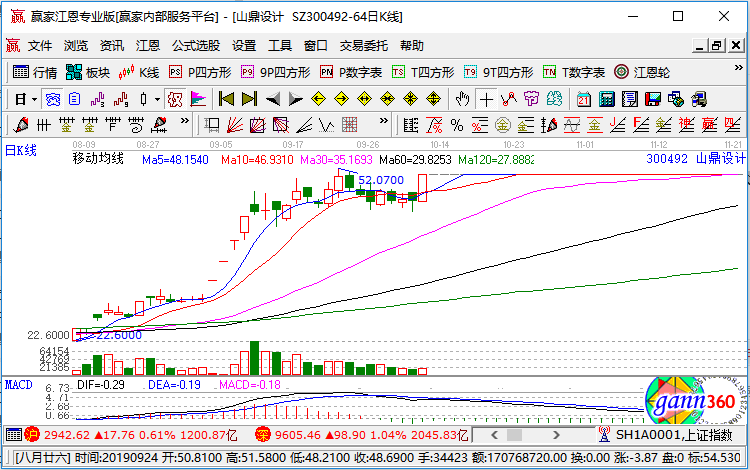Click the pink-teal flag distribution icon

(x=198, y=99)
